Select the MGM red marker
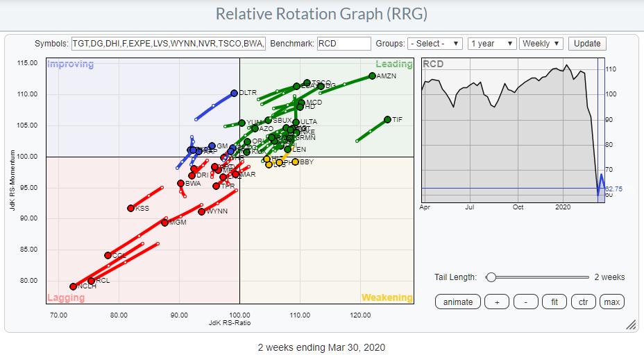This screenshot has height=357, width=644. (x=164, y=223)
